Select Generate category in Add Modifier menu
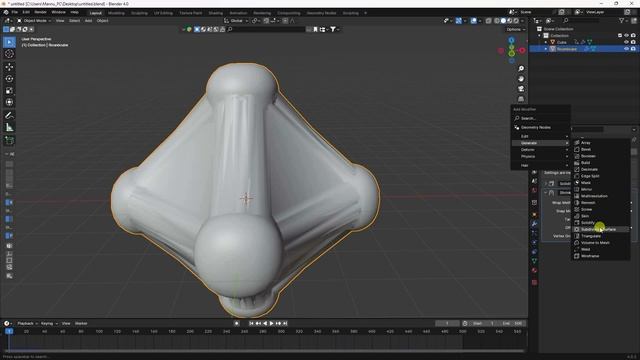The width and height of the screenshot is (640, 360). coord(541,143)
